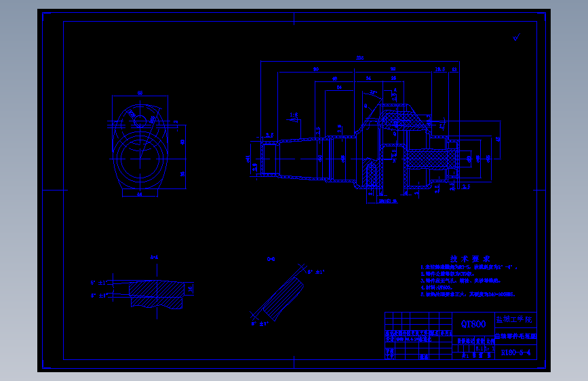Select the 44 dimension below end view
This screenshot has height=381, width=588.
tap(140, 195)
